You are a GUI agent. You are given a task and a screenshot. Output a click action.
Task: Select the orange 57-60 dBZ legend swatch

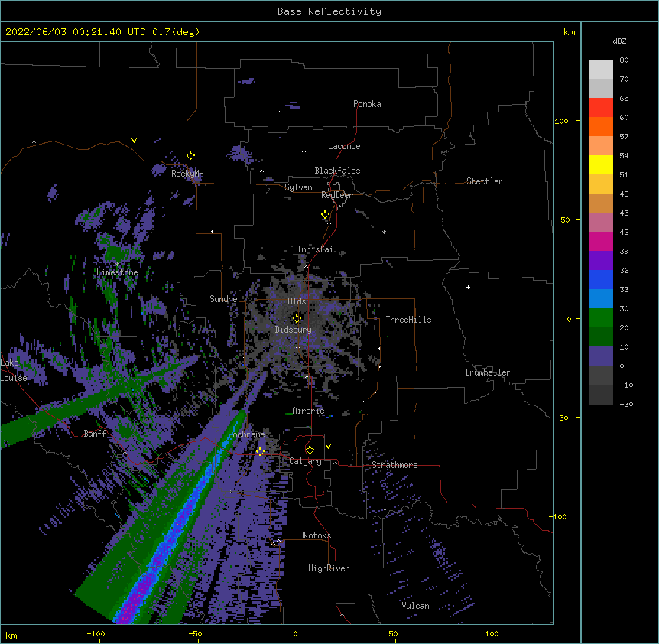(601, 126)
